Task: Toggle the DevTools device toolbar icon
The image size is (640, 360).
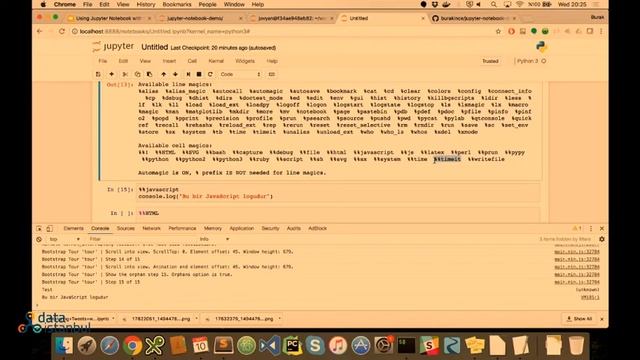Action: [x=49, y=229]
